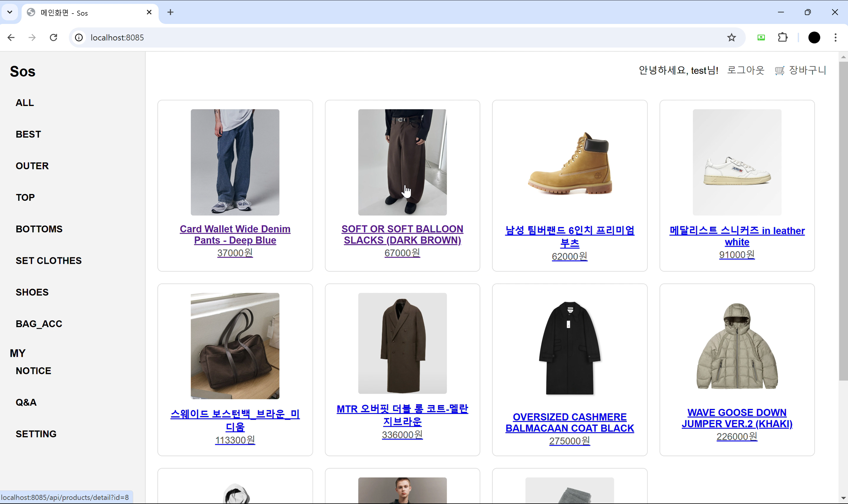Click the brown suede Boston bag thumbnail
The height and width of the screenshot is (504, 848).
235,346
